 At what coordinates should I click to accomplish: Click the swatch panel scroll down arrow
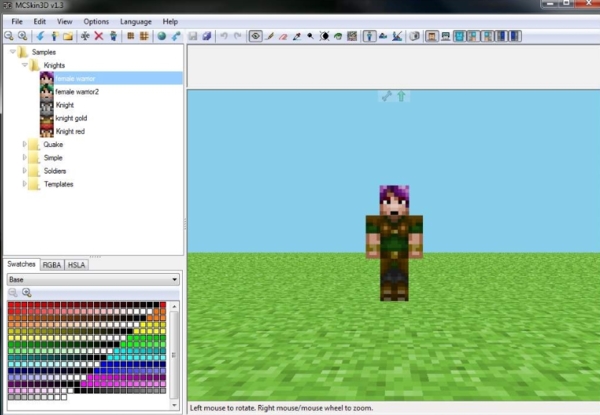coord(174,405)
